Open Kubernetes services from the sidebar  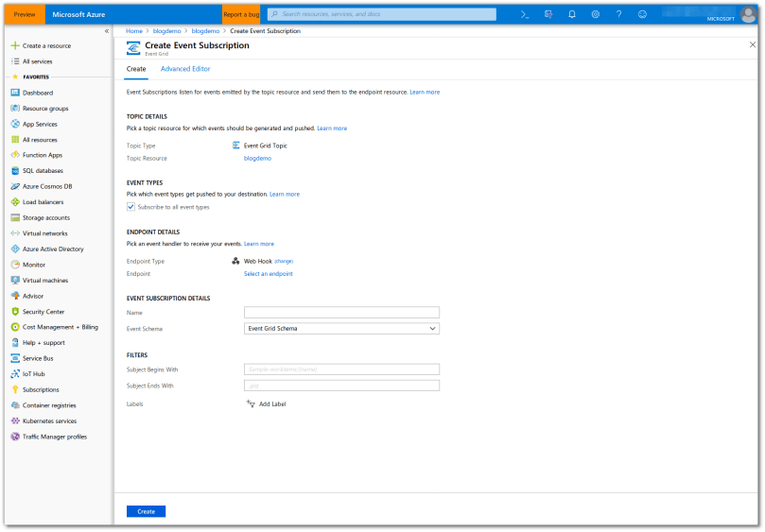point(50,420)
